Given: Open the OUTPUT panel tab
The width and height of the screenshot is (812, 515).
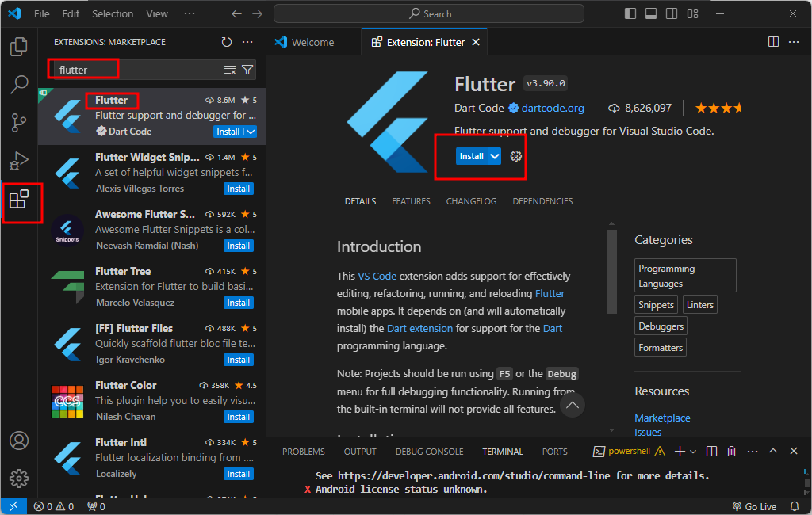Looking at the screenshot, I should point(360,452).
